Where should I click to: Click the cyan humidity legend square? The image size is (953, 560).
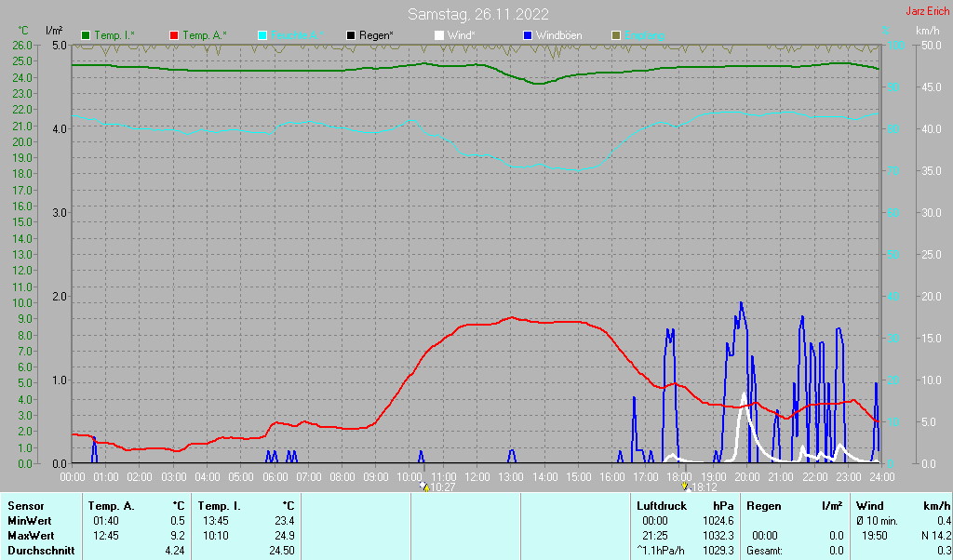pos(262,35)
